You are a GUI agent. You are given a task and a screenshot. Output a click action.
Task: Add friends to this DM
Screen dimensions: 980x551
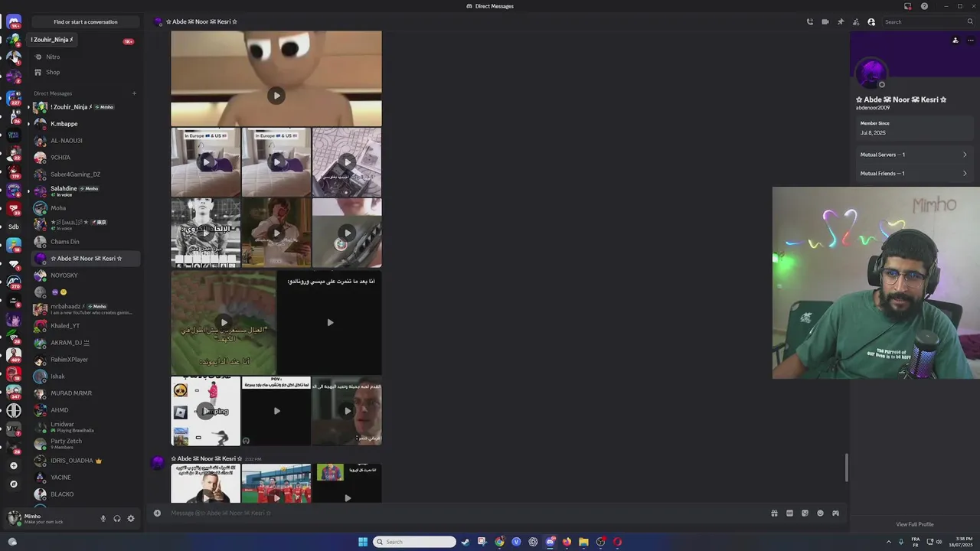click(856, 22)
